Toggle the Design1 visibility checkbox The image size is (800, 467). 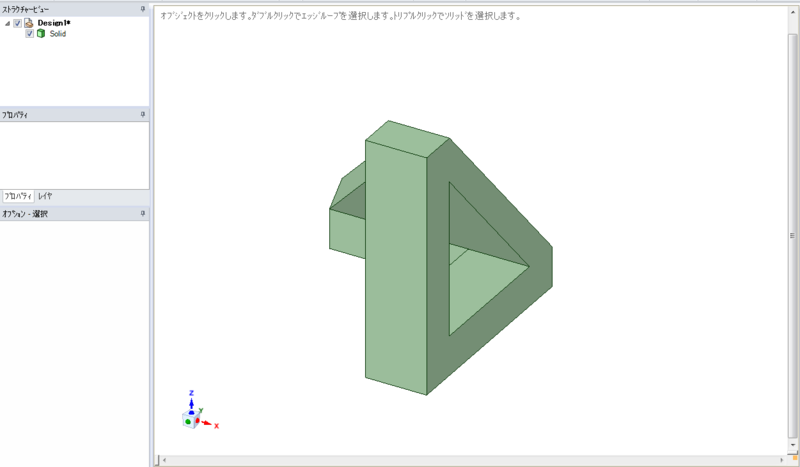click(x=18, y=23)
